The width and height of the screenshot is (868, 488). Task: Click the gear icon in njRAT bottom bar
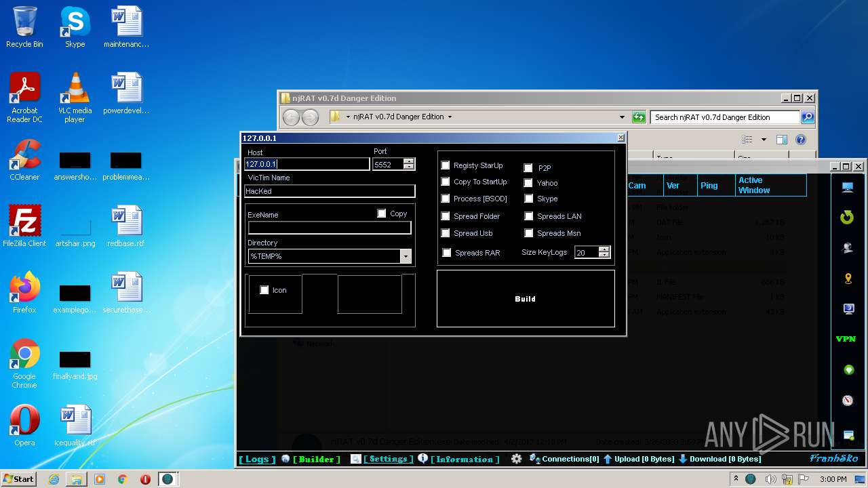pyautogui.click(x=517, y=459)
